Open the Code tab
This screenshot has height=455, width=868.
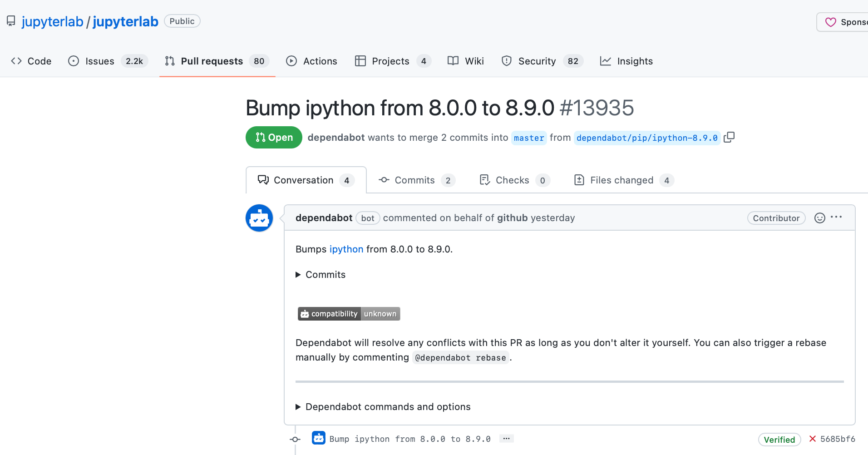pyautogui.click(x=31, y=61)
